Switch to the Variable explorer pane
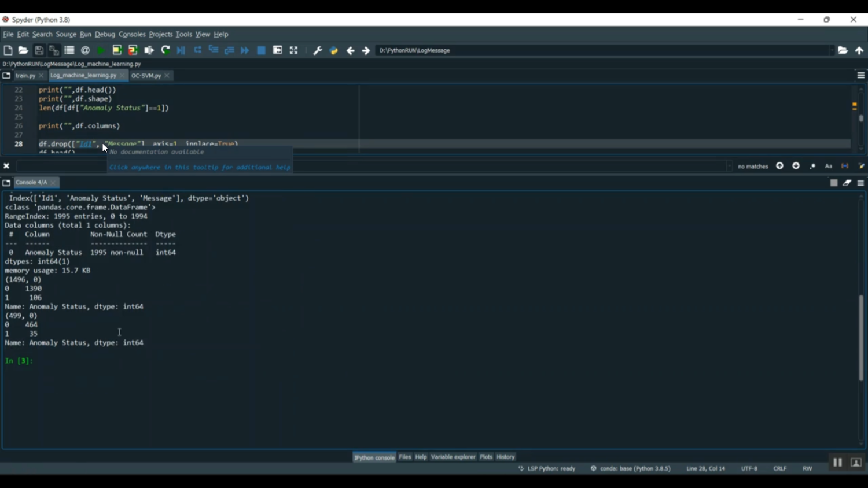 click(x=453, y=457)
